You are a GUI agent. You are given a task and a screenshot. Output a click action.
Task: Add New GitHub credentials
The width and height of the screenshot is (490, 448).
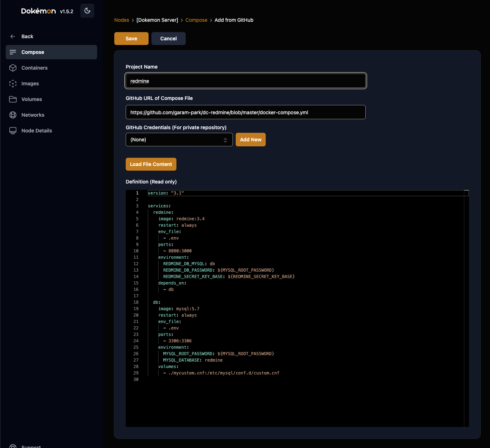(251, 140)
